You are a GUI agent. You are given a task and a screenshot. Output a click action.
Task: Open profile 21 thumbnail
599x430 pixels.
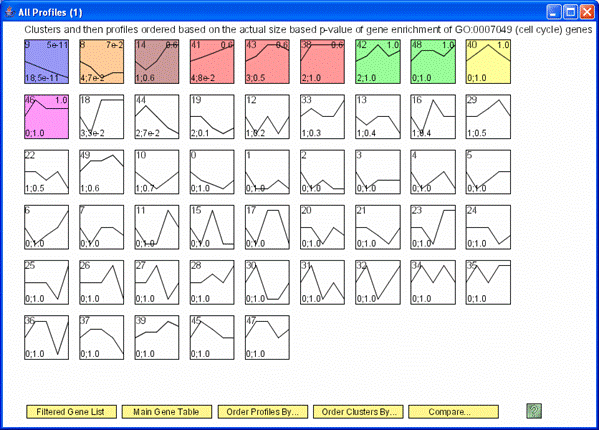(x=378, y=227)
